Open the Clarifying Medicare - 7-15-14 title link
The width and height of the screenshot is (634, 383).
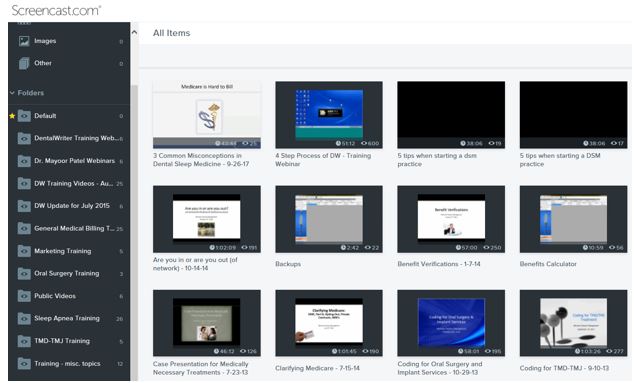(x=317, y=368)
